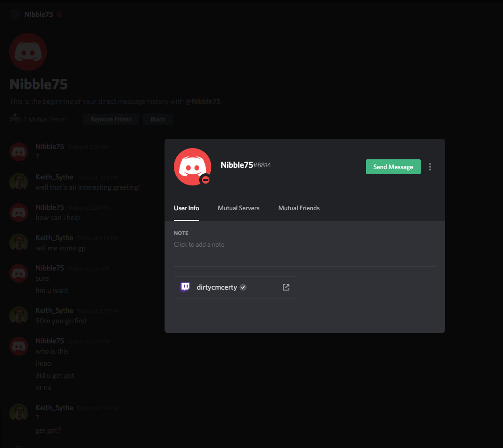This screenshot has width=503, height=448.
Task: Switch to the User Info tab
Action: tap(187, 208)
